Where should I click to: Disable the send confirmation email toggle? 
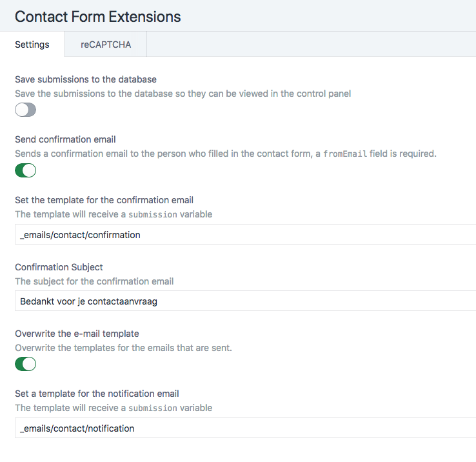(26, 170)
